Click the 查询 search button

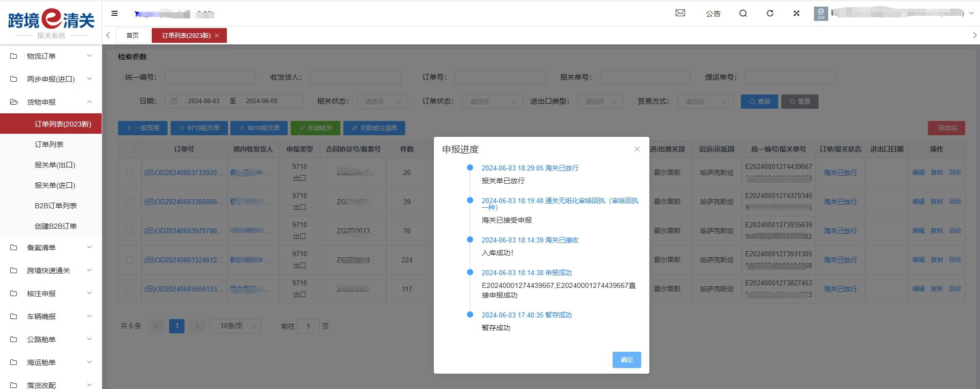click(759, 102)
